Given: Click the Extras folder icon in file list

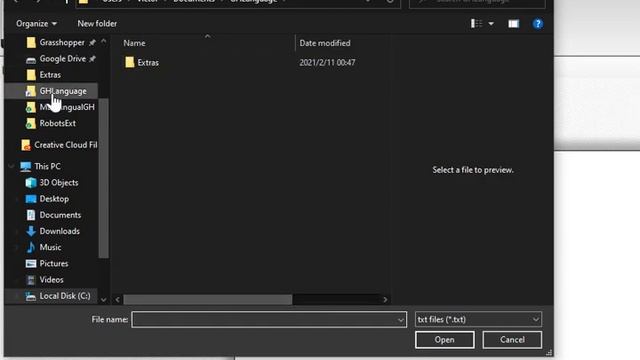Looking at the screenshot, I should 129,62.
